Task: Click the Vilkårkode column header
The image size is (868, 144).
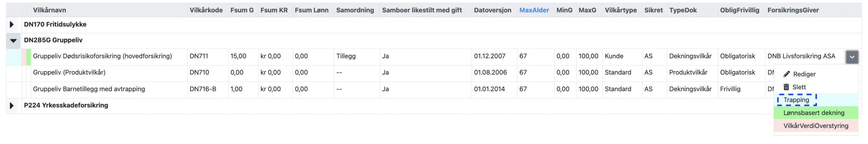Action: point(206,10)
